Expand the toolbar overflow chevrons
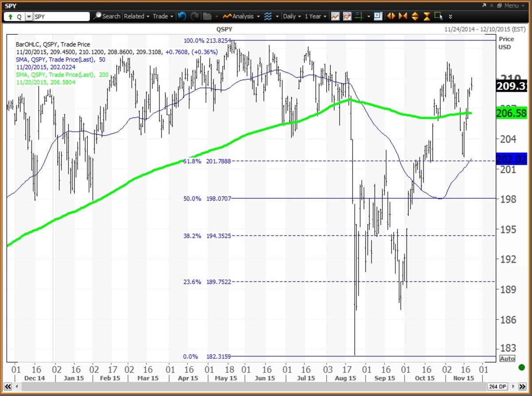This screenshot has height=396, width=532. pos(450,17)
